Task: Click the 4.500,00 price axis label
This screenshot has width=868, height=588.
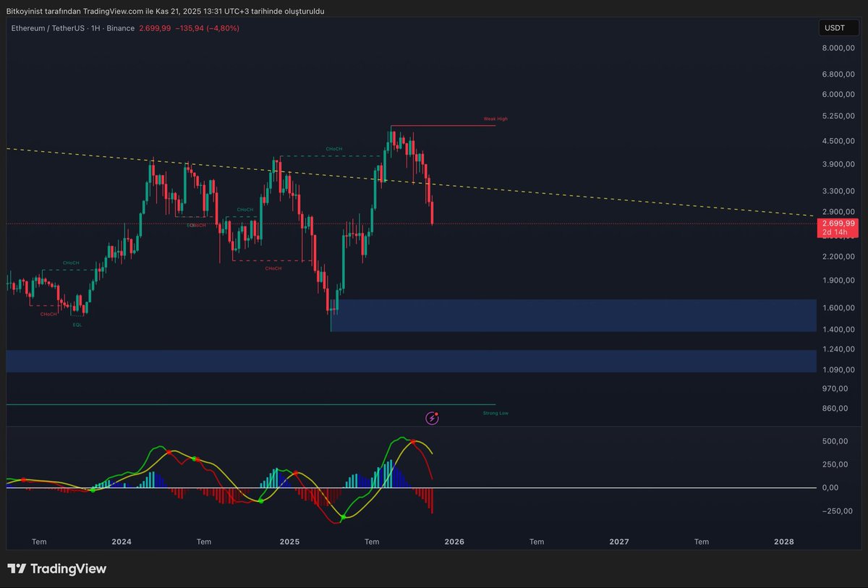Action: pos(838,141)
